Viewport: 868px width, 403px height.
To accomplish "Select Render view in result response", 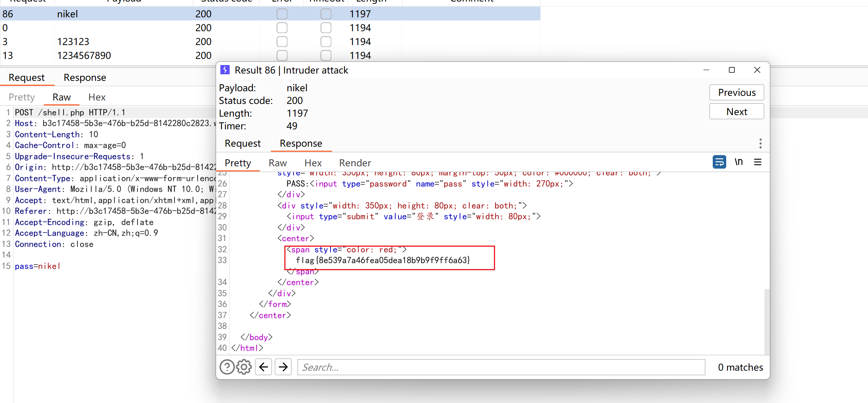I will pos(355,163).
